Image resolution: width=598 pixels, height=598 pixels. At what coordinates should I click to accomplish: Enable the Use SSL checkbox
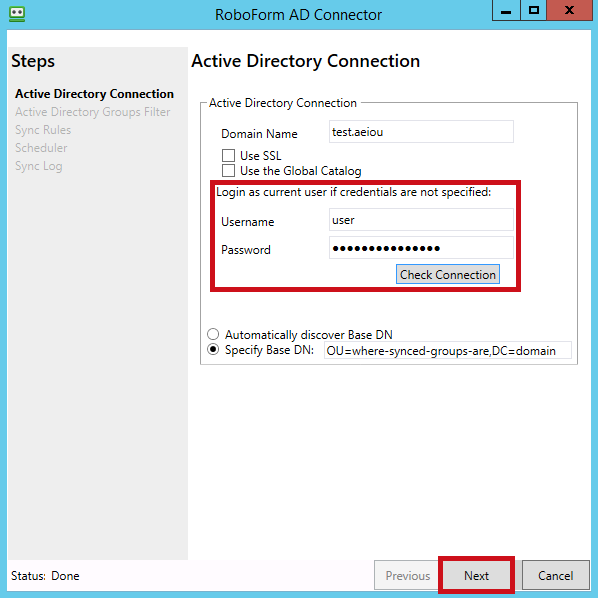228,156
